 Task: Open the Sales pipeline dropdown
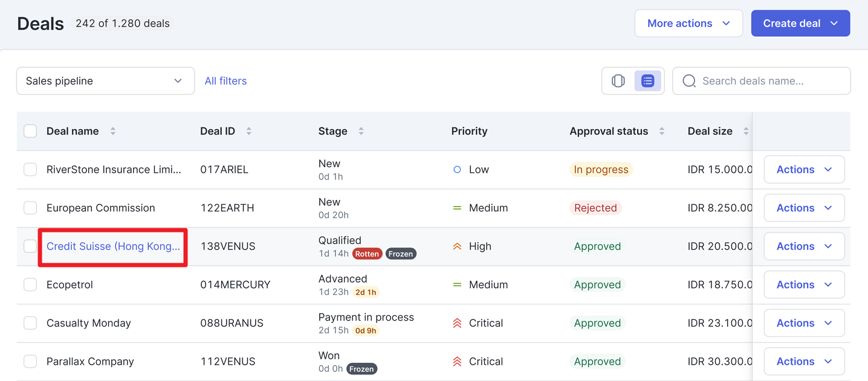pyautogui.click(x=105, y=81)
